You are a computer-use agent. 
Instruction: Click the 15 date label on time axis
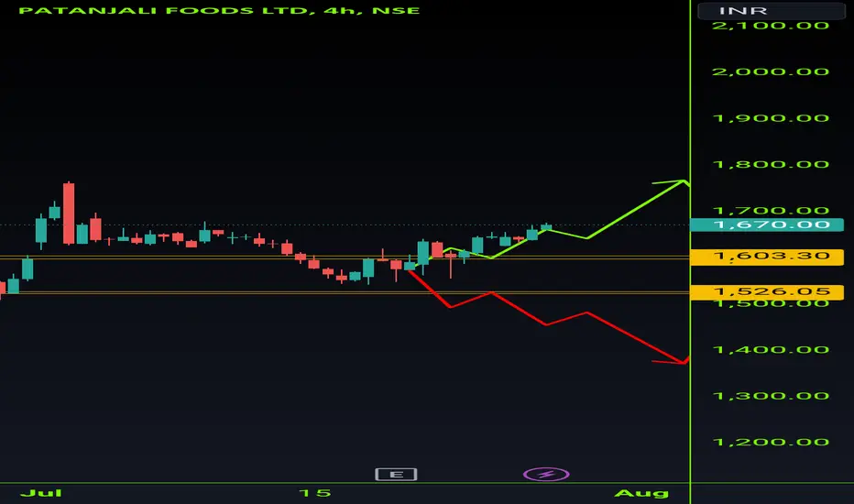[x=315, y=493]
